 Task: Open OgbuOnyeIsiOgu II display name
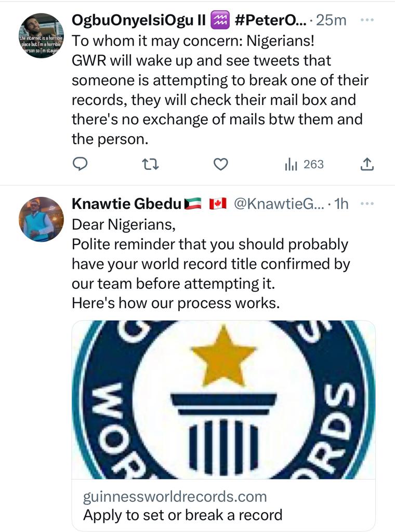138,20
